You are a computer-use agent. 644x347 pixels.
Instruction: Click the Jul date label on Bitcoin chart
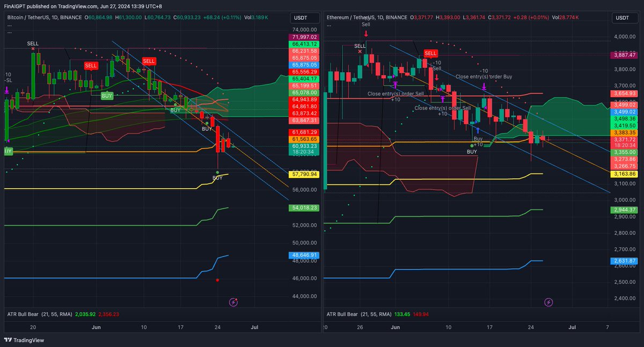254,326
